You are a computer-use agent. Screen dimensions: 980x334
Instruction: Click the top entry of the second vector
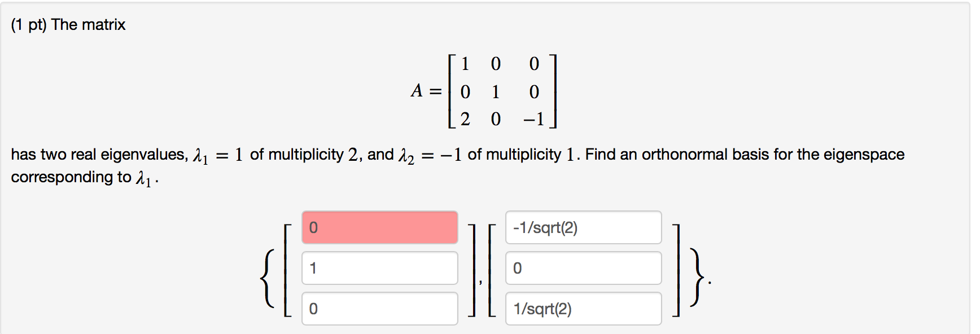click(583, 228)
